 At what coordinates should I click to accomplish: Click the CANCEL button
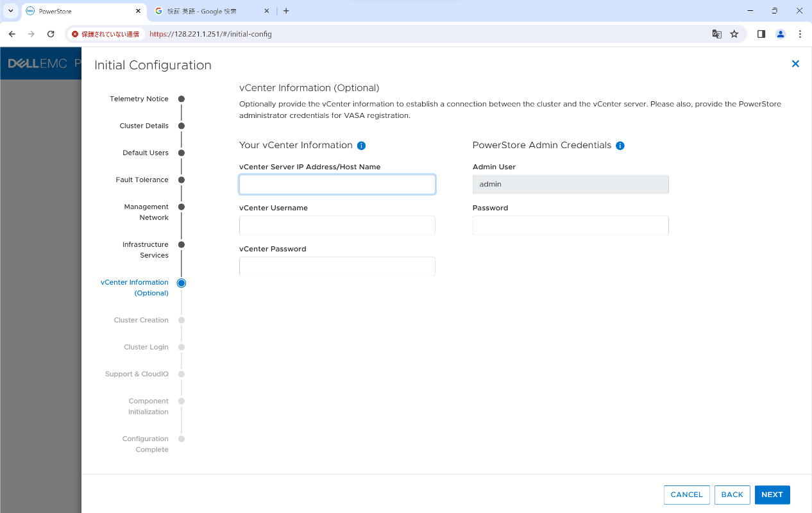[x=687, y=494]
